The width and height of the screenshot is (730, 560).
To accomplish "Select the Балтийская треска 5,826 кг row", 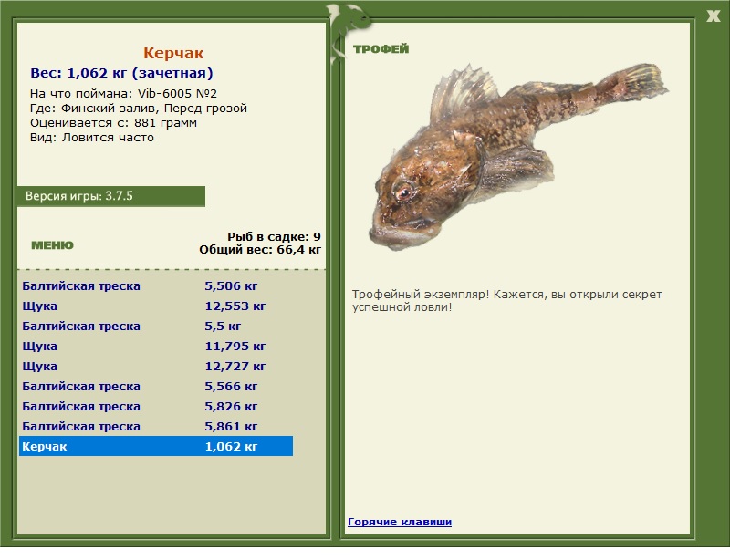I will point(156,406).
